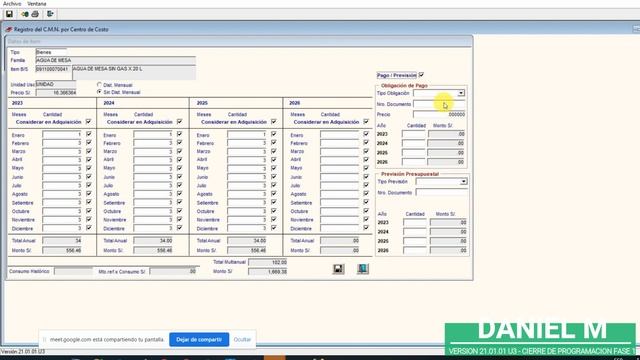Image resolution: width=640 pixels, height=360 pixels.
Task: Click the 2025 Diciembre quantity field
Action: (247, 229)
